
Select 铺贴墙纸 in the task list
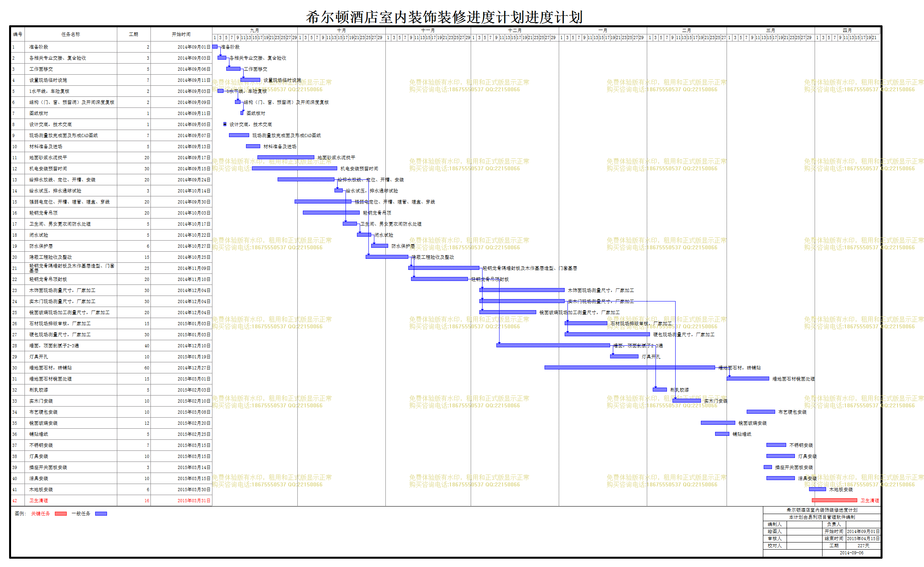39,434
